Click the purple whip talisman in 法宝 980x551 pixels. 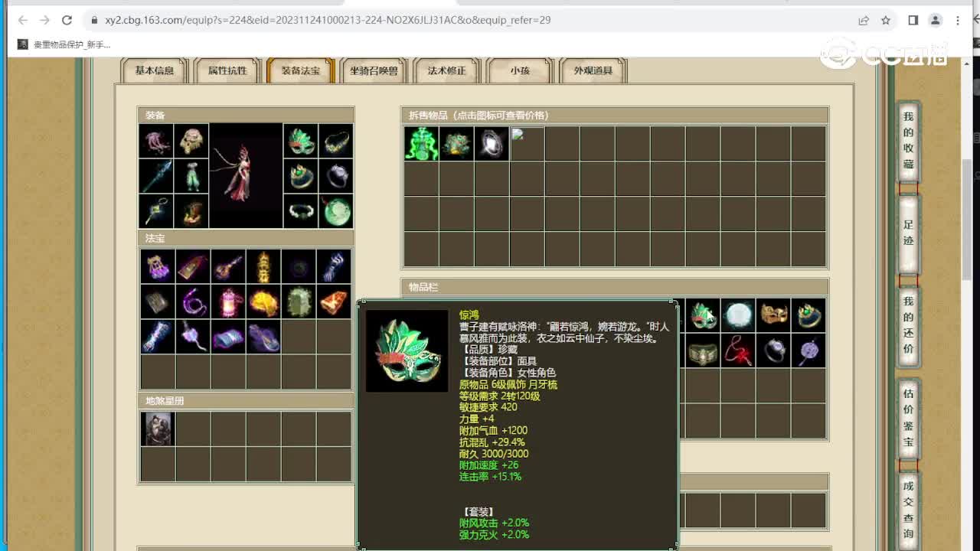pos(193,302)
